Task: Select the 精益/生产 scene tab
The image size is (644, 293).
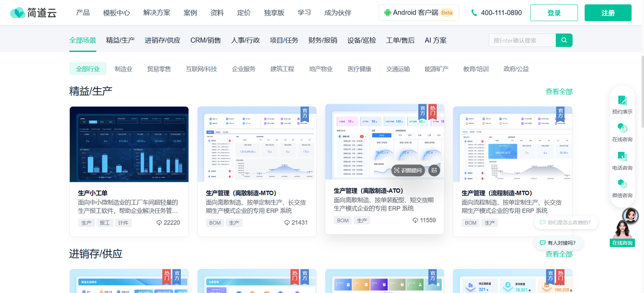Action: pos(120,40)
